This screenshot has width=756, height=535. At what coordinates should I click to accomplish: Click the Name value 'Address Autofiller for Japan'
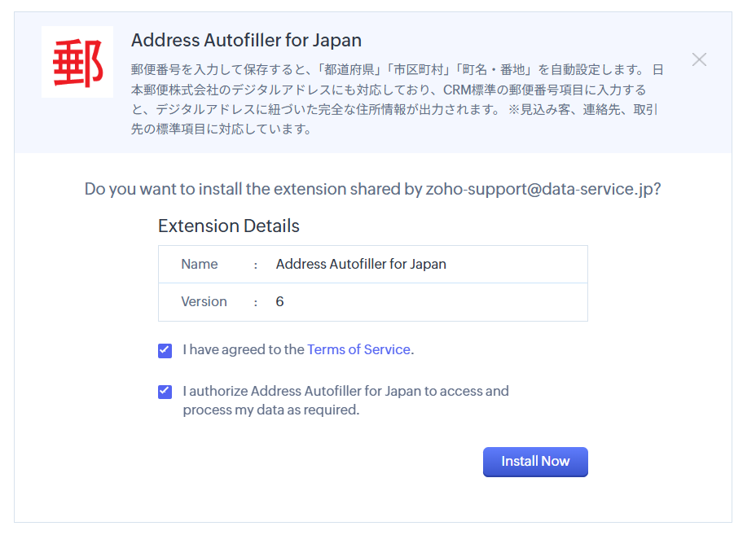pyautogui.click(x=361, y=264)
